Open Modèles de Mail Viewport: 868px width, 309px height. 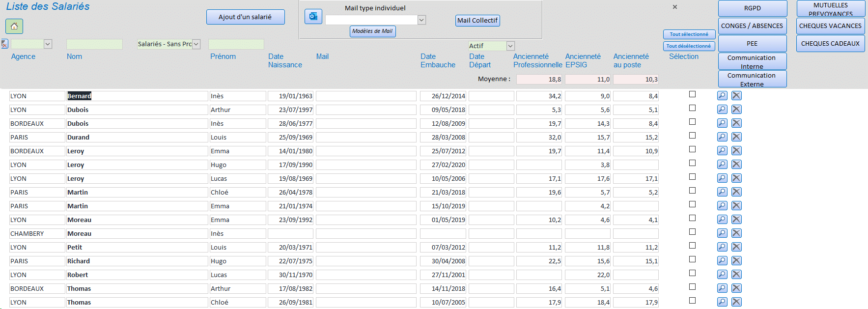[373, 31]
